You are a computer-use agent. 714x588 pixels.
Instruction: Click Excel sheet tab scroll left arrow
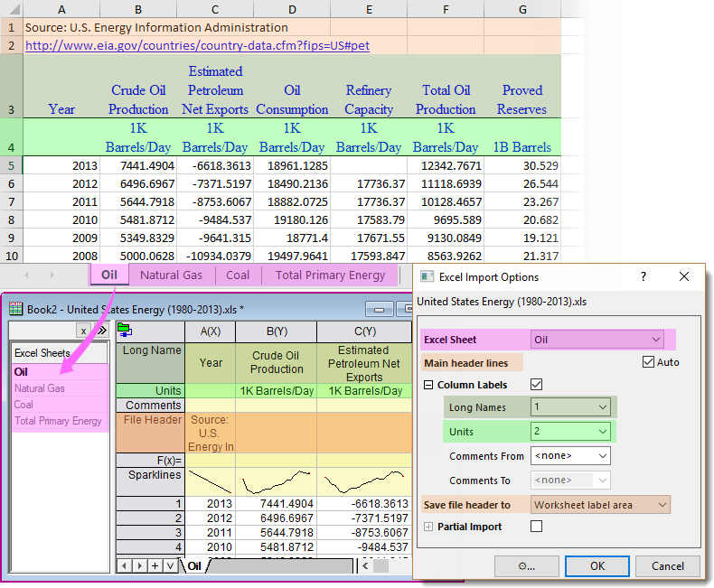click(x=26, y=275)
